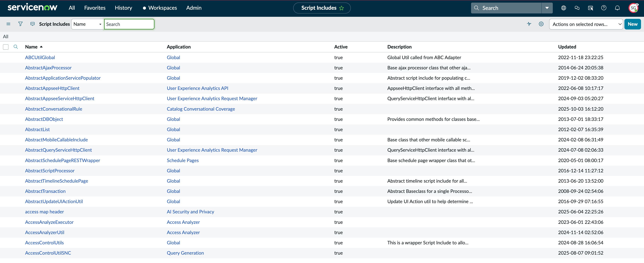This screenshot has width=644, height=263.
Task: Click Catalog Conversational Coverage application link
Action: [x=201, y=109]
